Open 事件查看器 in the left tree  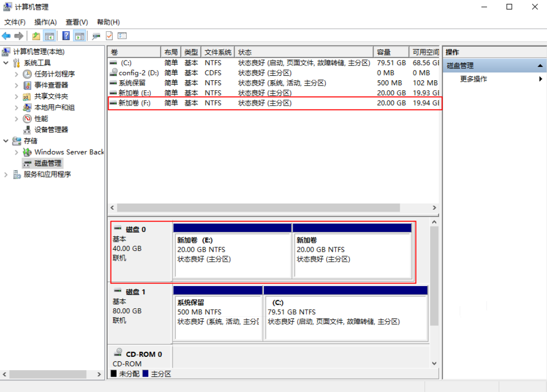click(51, 85)
